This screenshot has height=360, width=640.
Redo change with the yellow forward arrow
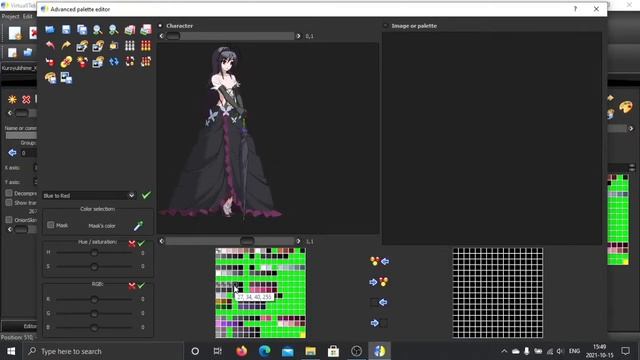coord(66,45)
